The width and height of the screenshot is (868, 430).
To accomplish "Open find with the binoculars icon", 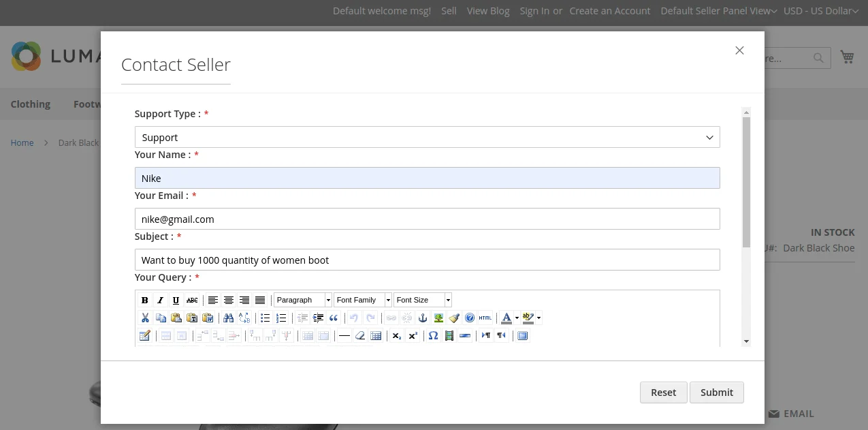I will click(x=228, y=318).
